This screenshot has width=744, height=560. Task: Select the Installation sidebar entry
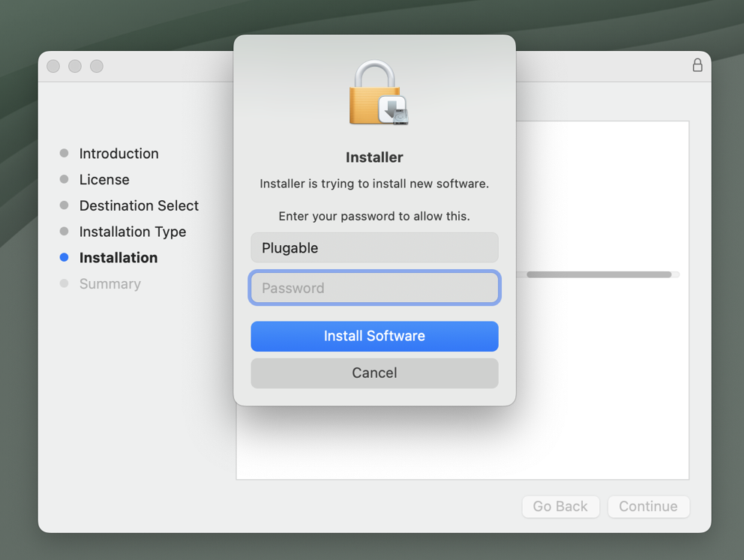click(x=118, y=257)
